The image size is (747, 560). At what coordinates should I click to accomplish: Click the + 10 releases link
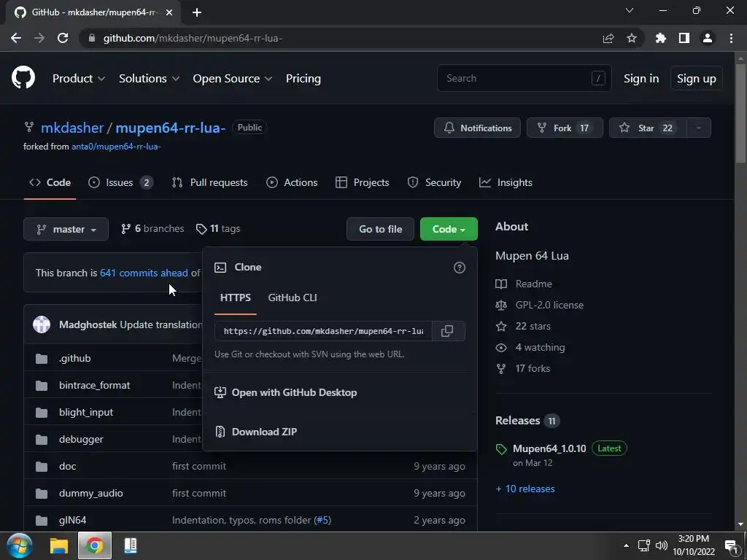click(x=525, y=489)
